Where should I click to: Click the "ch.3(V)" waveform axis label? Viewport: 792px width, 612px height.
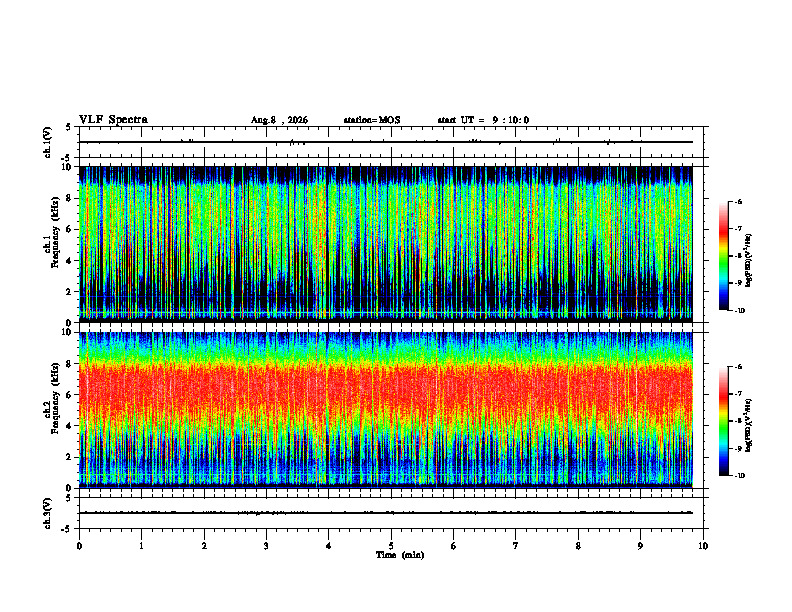(x=48, y=513)
